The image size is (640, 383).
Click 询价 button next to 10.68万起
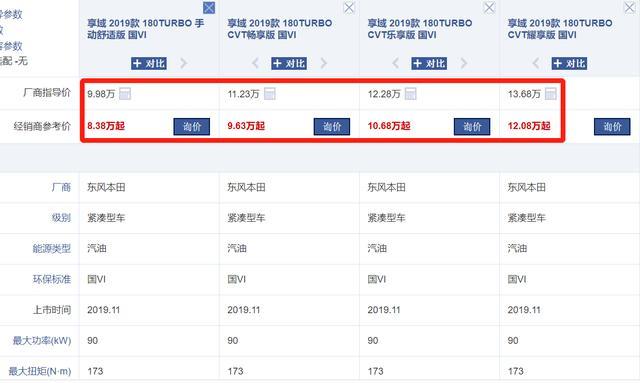pos(472,127)
